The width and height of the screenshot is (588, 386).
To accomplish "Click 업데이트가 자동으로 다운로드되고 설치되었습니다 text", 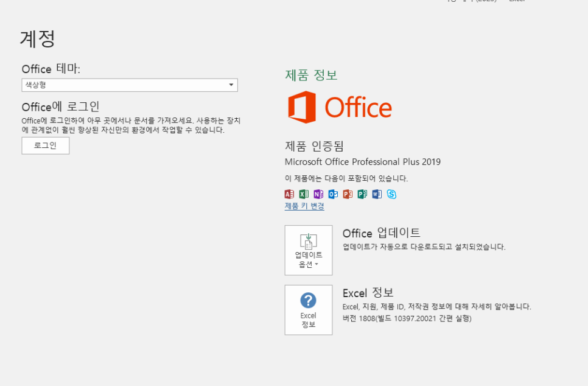I will 424,247.
